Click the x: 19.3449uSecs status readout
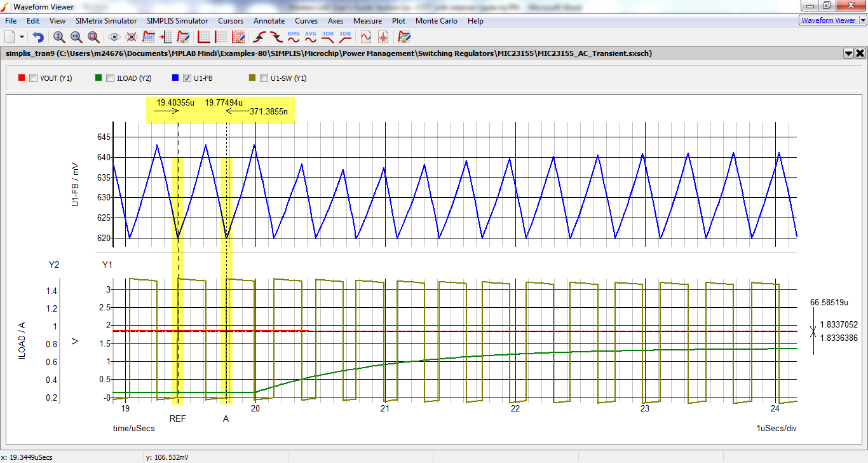Image resolution: width=868 pixels, height=463 pixels. 27,457
